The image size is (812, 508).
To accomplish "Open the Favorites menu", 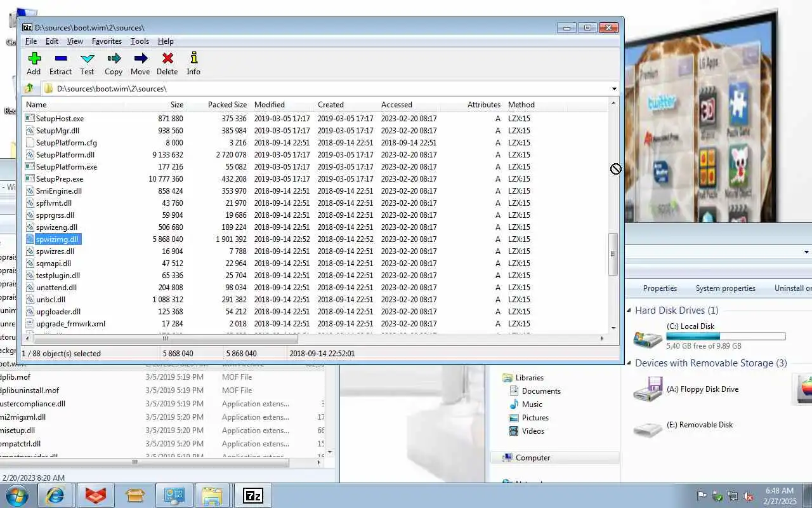I will [x=107, y=41].
